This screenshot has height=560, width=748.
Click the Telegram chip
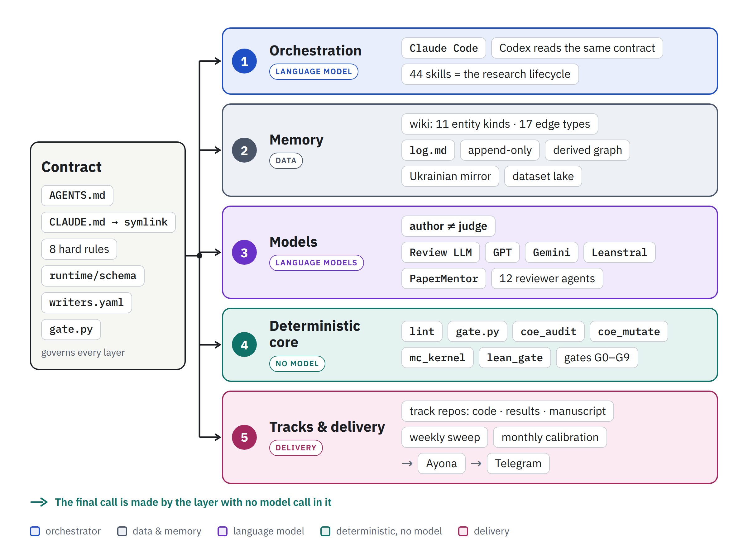coord(518,464)
